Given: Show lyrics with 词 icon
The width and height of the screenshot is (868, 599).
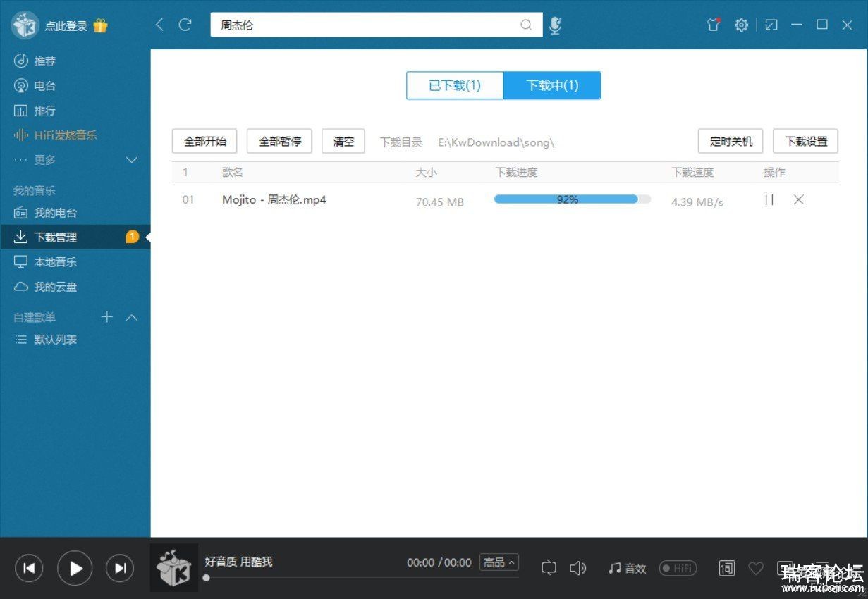Looking at the screenshot, I should [x=727, y=568].
